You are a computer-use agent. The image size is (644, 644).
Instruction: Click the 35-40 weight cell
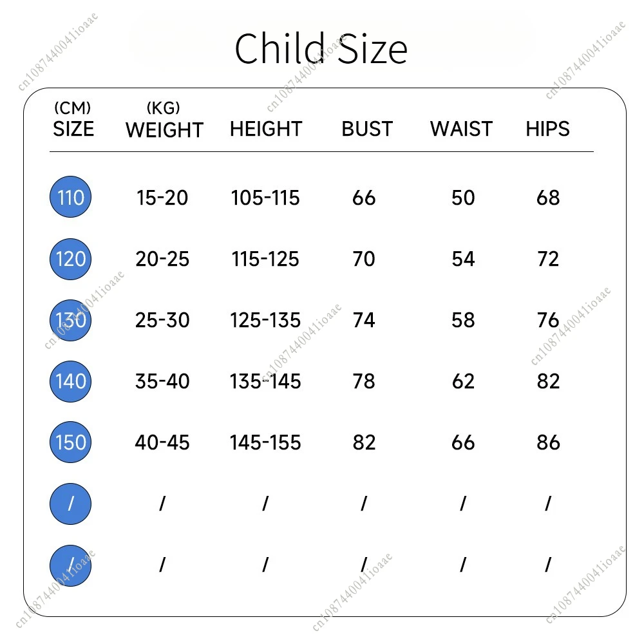coord(162,381)
